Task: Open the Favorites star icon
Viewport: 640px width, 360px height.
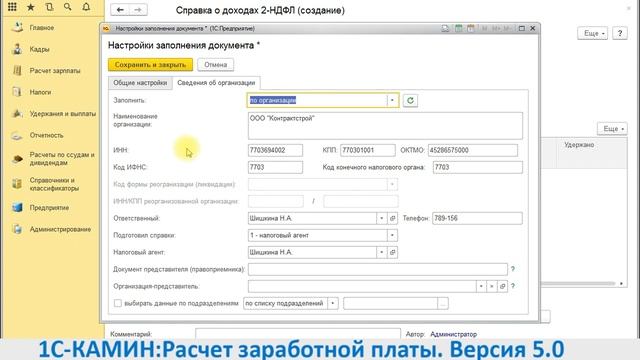Action: point(31,7)
